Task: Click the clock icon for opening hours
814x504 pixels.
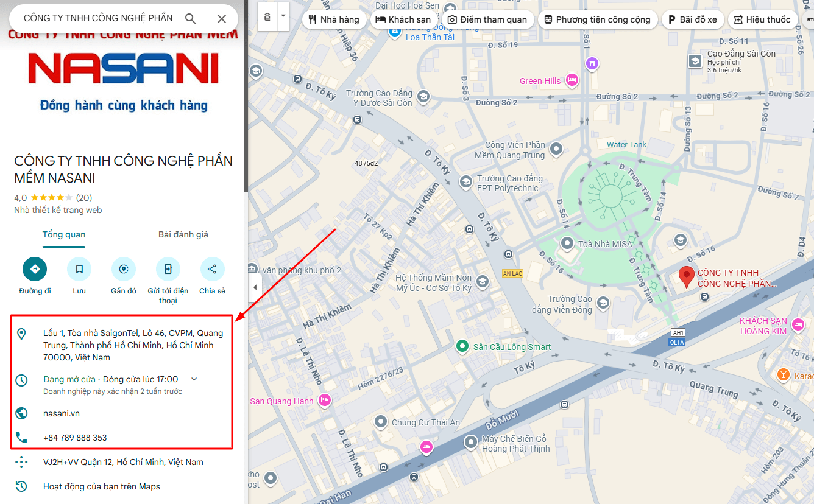Action: pos(21,380)
